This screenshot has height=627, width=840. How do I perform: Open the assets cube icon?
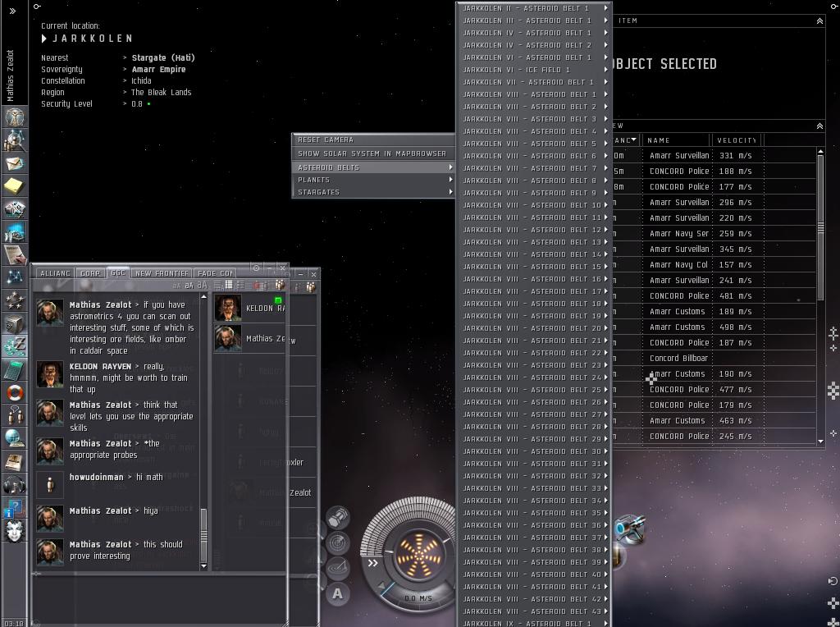tap(15, 323)
